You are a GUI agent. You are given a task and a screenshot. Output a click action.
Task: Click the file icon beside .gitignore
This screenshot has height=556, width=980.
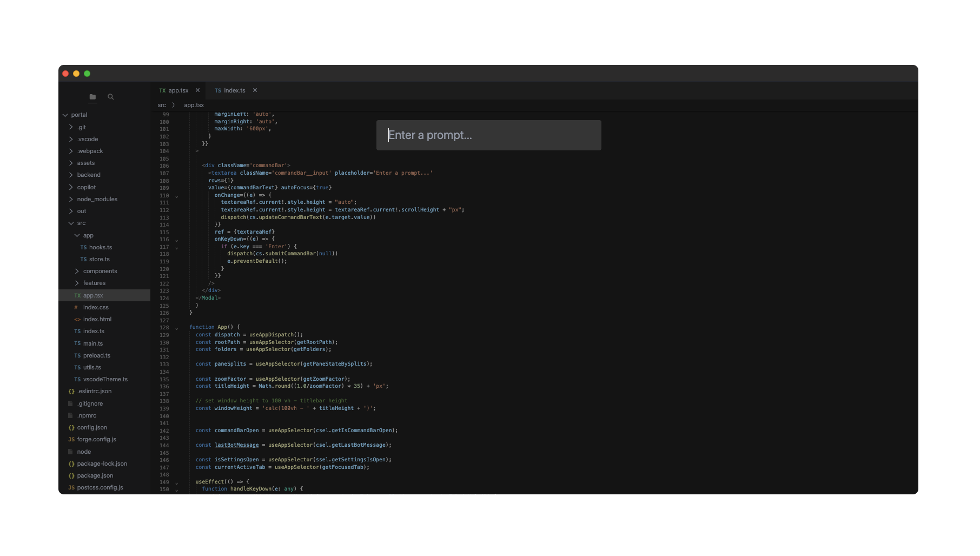(x=70, y=403)
